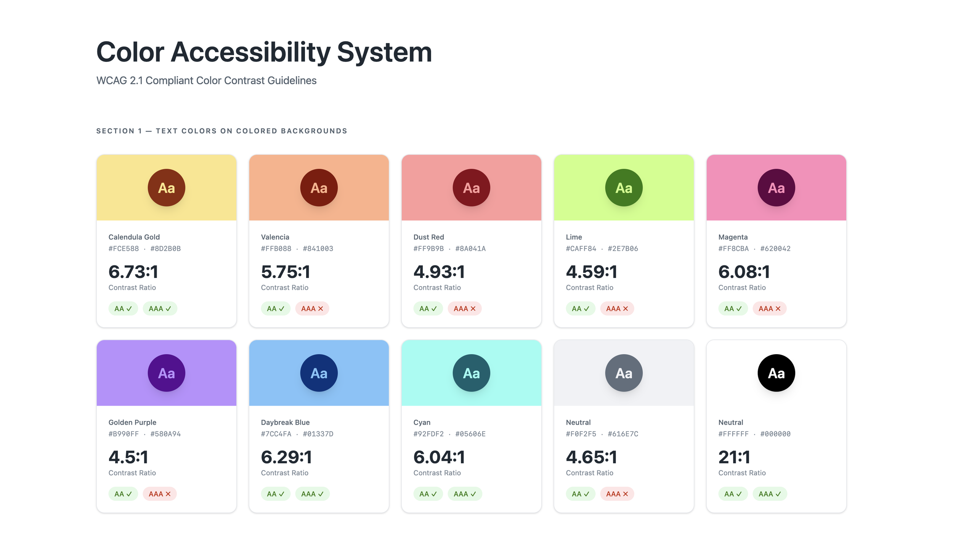Click the Calendula Gold Aa circle icon
The height and width of the screenshot is (560, 953).
coord(166,188)
